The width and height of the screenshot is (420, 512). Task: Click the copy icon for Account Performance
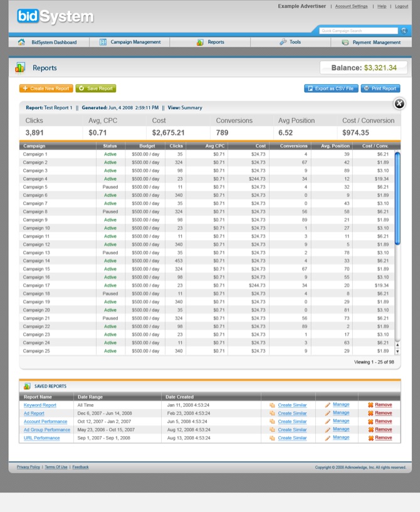click(x=272, y=422)
